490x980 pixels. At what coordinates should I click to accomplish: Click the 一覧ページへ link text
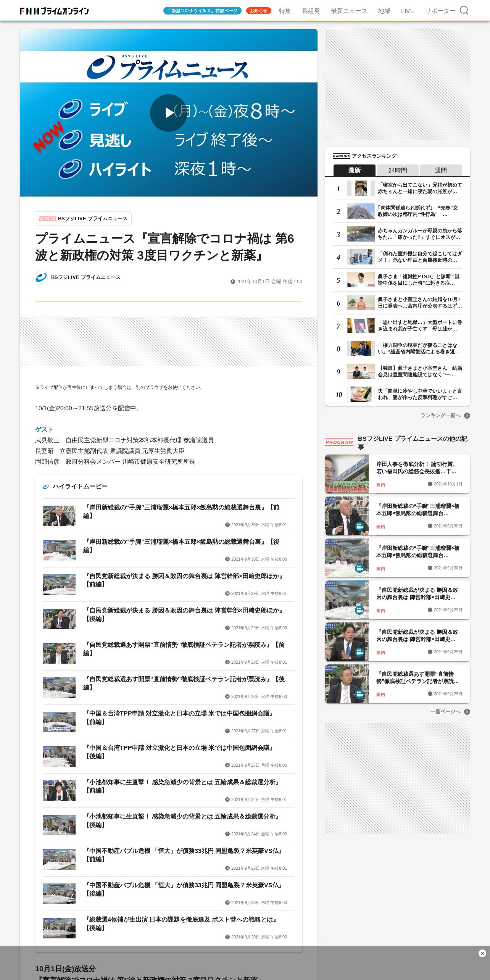[445, 712]
